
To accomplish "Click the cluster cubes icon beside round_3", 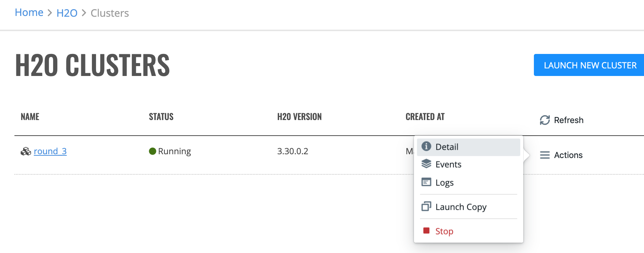I will (x=26, y=152).
